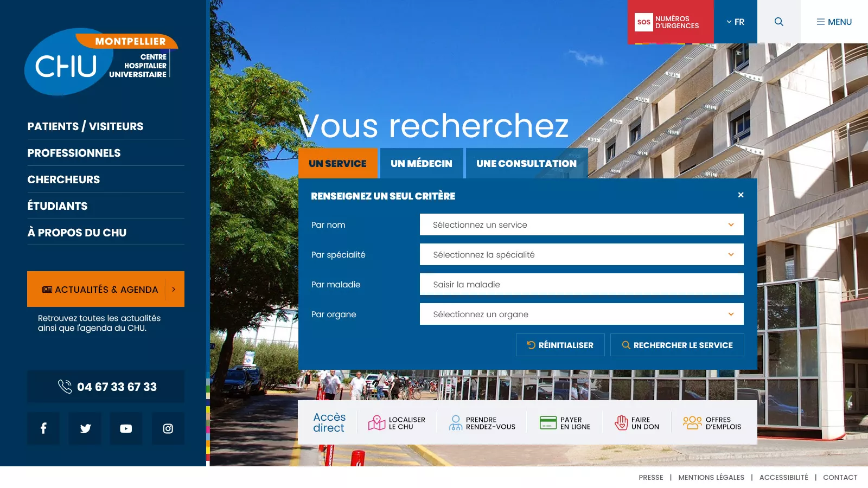Image resolution: width=868 pixels, height=488 pixels.
Task: Switch to the 'Un médecin' tab
Action: pyautogui.click(x=422, y=163)
